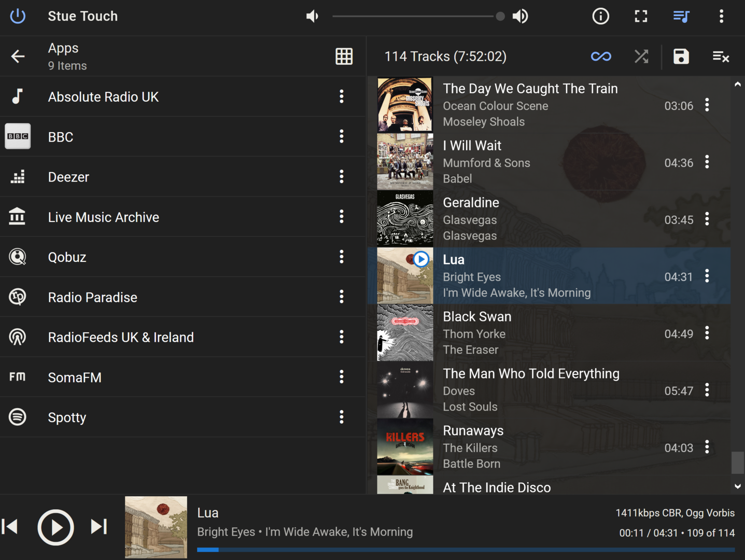The height and width of the screenshot is (560, 745).
Task: Open track menu for Runaways
Action: (x=707, y=447)
